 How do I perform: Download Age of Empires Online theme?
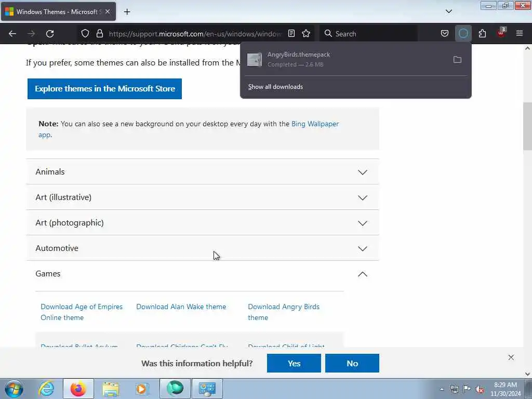point(82,312)
